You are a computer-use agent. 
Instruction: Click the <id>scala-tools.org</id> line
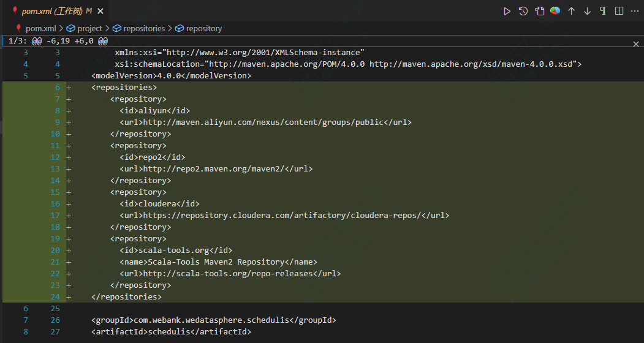176,250
